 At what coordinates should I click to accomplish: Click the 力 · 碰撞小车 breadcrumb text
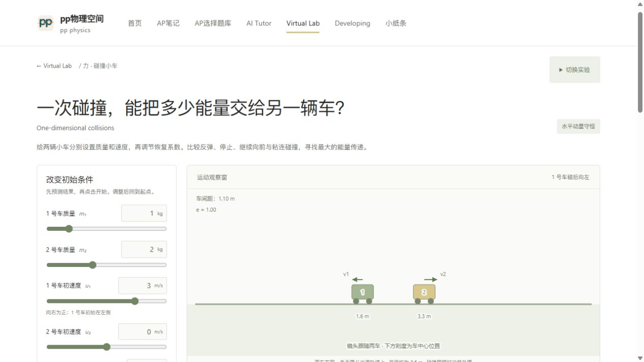(x=100, y=66)
